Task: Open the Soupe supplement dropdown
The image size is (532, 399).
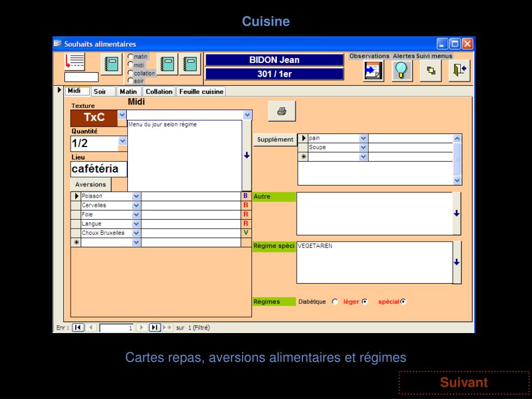Action: point(363,147)
